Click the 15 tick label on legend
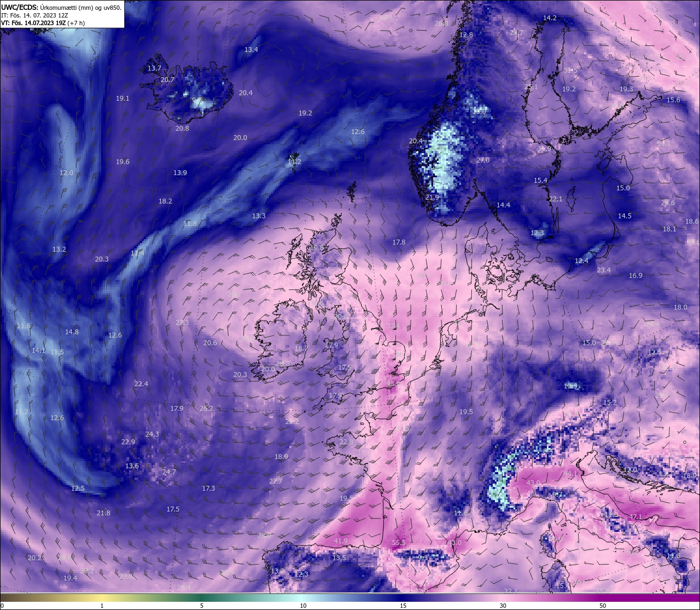Viewport: 700px width, 610px height. [402, 606]
